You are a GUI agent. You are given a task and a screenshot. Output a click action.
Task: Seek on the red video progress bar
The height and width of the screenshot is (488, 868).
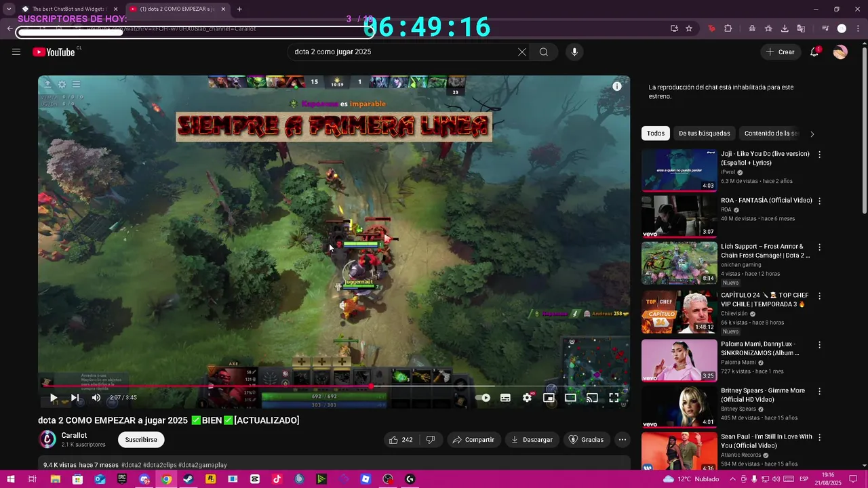(x=334, y=386)
